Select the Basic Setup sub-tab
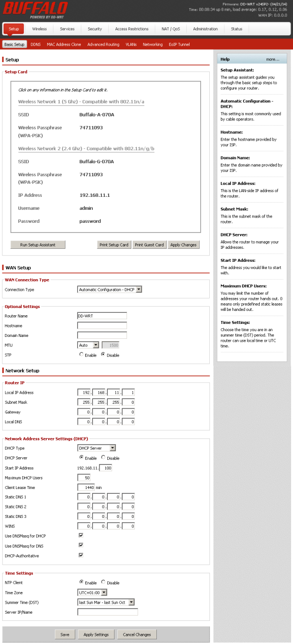293x644 pixels. (x=14, y=44)
